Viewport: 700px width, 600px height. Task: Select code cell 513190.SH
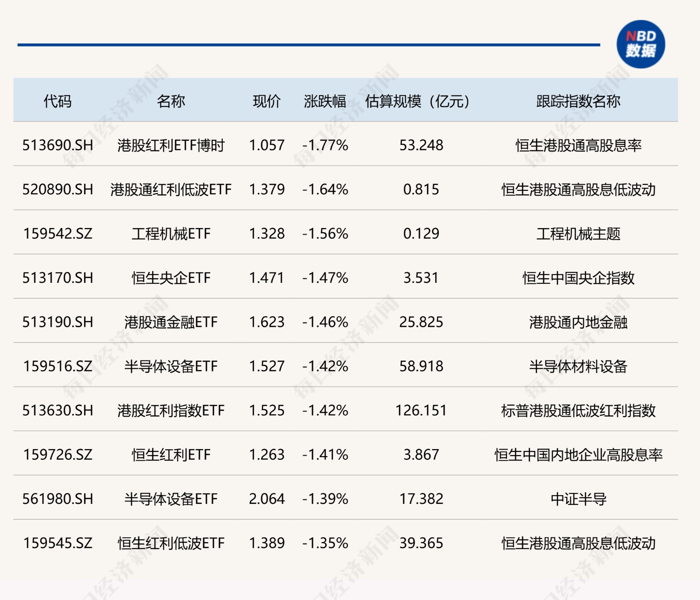point(57,322)
